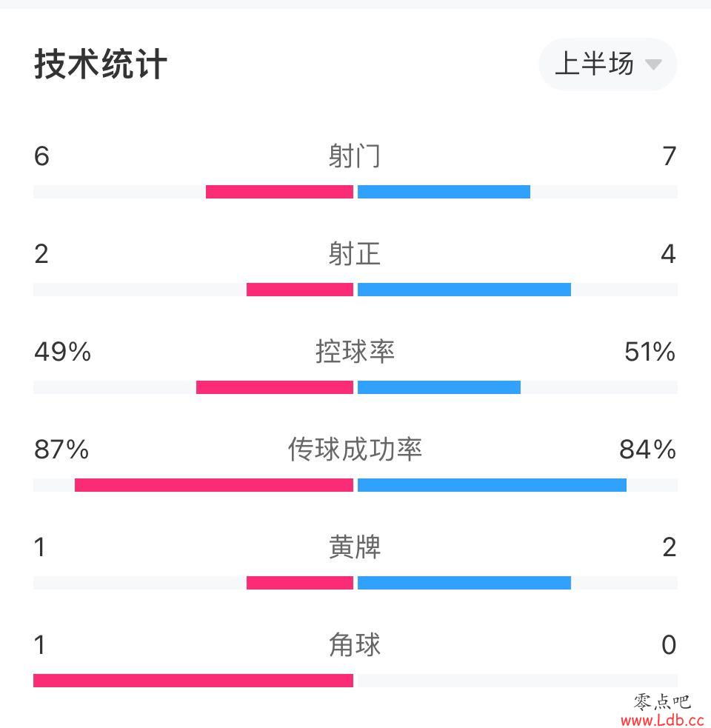This screenshot has height=728, width=711.
Task: Click the 87% pass accuracy value
Action: pyautogui.click(x=61, y=450)
